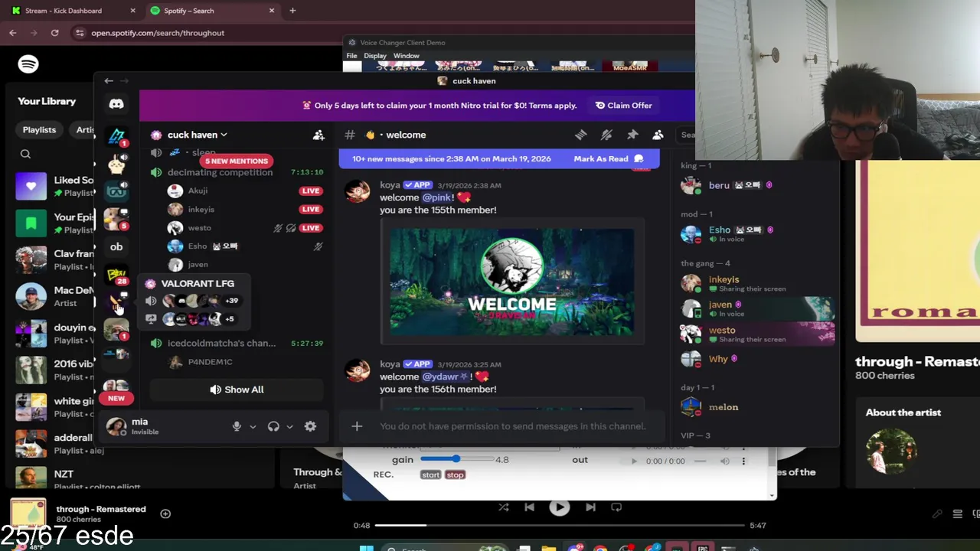
Task: Reload the browser page
Action: [54, 33]
